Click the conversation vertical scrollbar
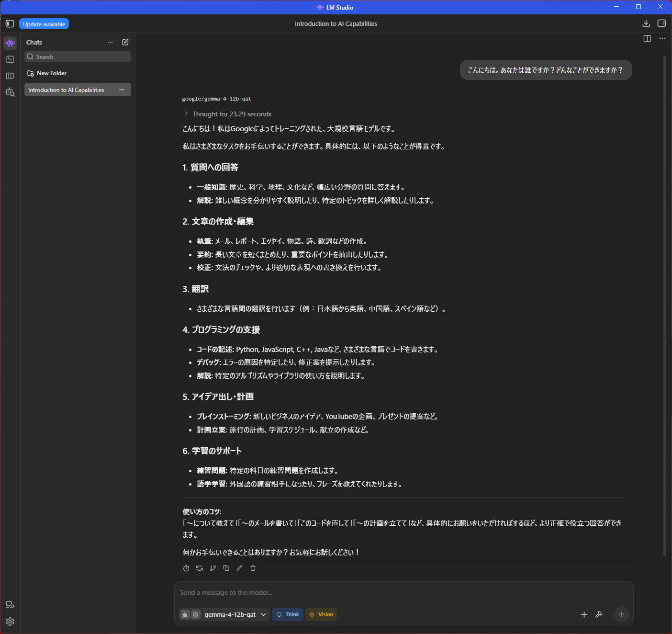672x634 pixels. click(665, 306)
